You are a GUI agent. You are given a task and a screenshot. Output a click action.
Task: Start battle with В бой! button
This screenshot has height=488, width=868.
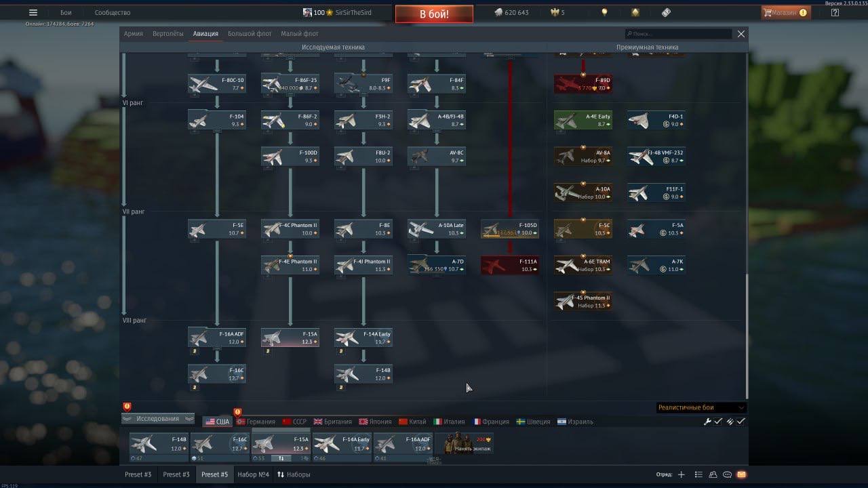(x=434, y=14)
